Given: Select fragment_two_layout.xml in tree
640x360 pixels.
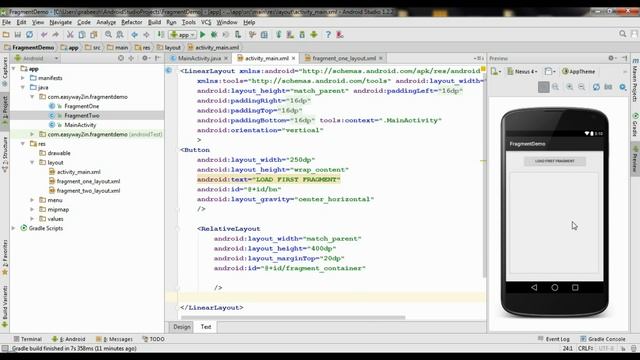Looking at the screenshot, I should (x=88, y=191).
